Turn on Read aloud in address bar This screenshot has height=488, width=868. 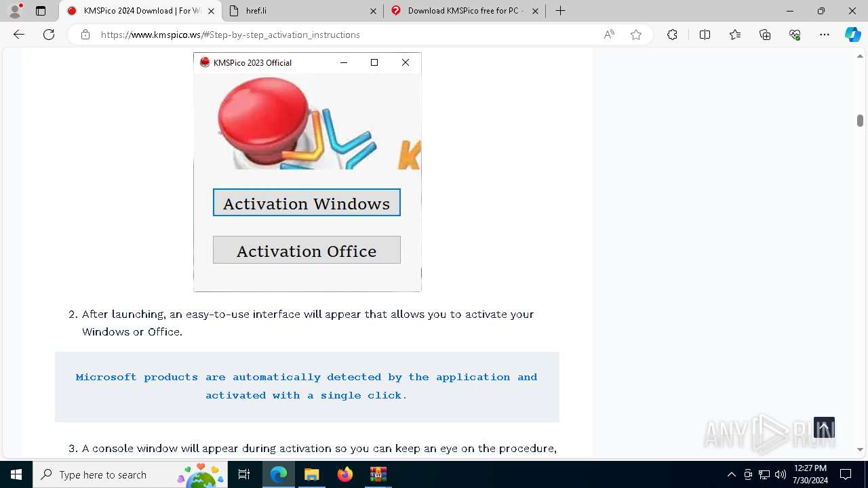tap(609, 35)
